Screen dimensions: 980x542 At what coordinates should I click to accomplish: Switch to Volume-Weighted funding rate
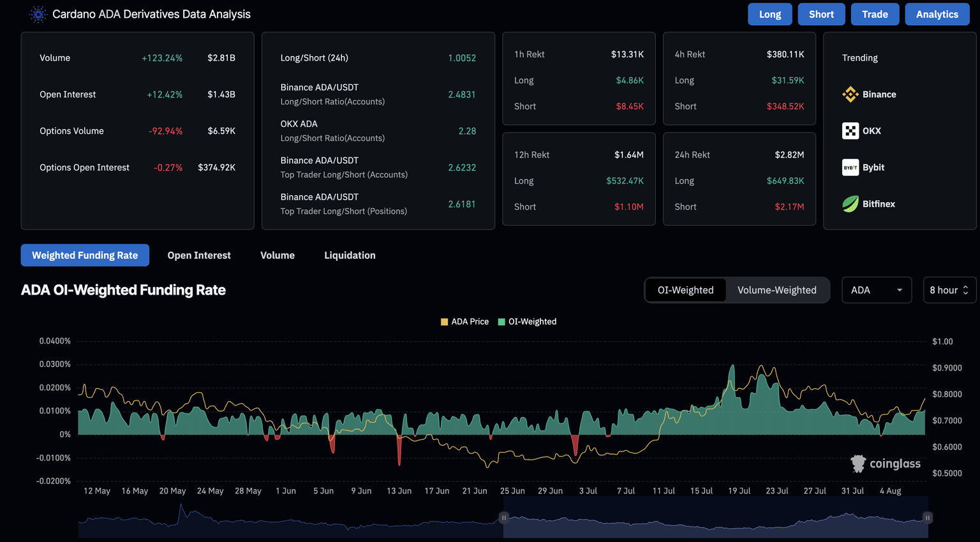pos(776,290)
